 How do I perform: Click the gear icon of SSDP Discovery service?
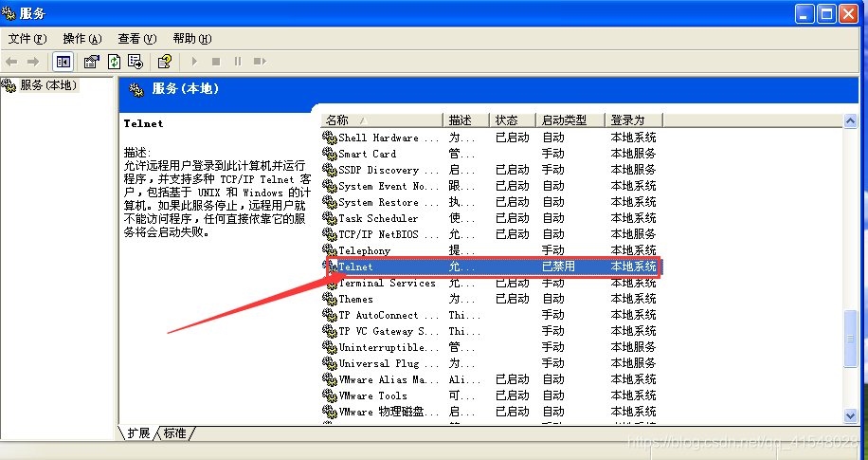click(x=330, y=170)
